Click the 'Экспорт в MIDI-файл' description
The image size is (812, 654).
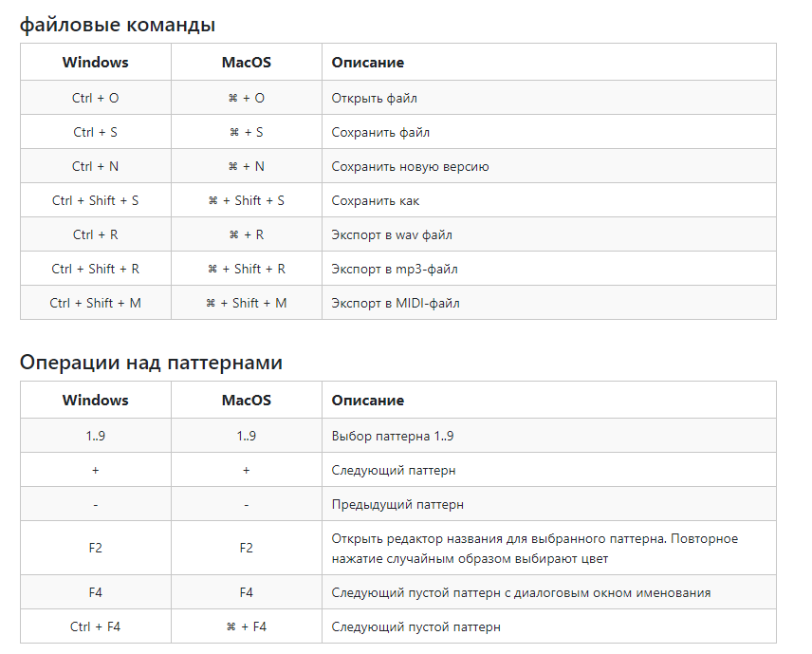396,304
